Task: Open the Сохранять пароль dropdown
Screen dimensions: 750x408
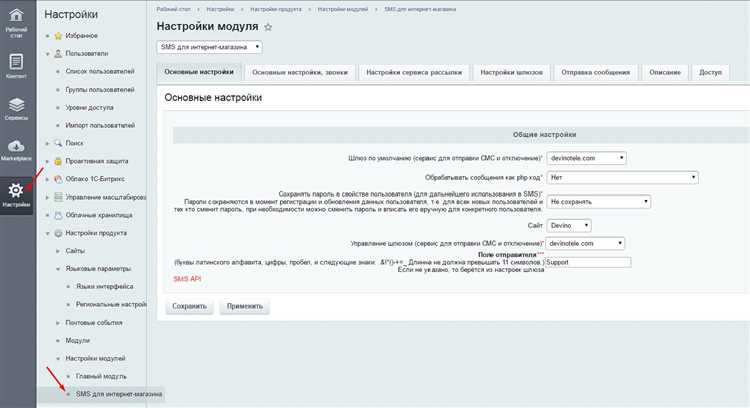Action: (598, 202)
